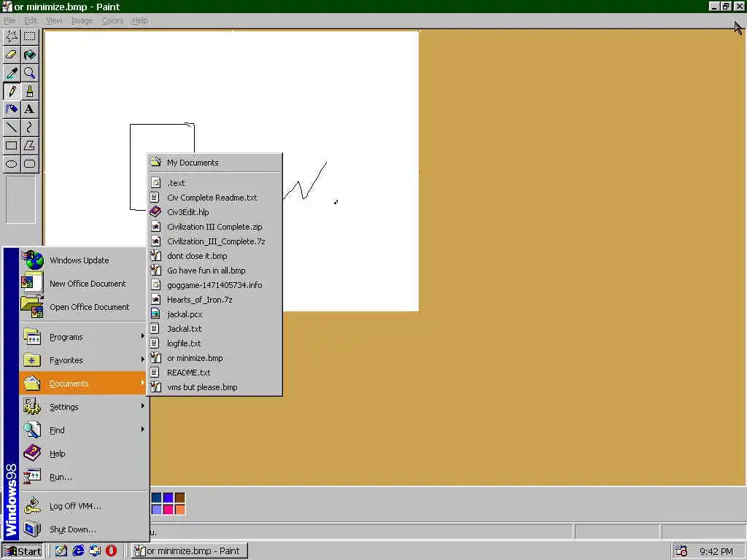The height and width of the screenshot is (560, 747).
Task: Select the Magnifier tool
Action: pyautogui.click(x=29, y=73)
